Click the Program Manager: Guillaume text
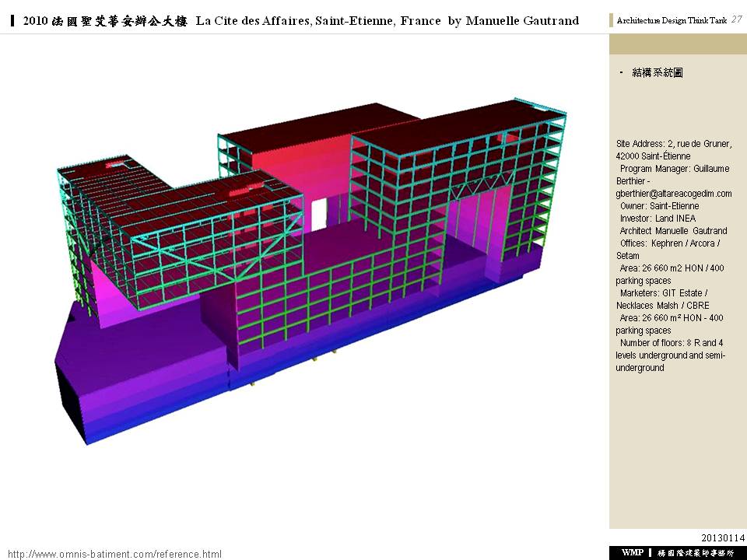 [675, 169]
